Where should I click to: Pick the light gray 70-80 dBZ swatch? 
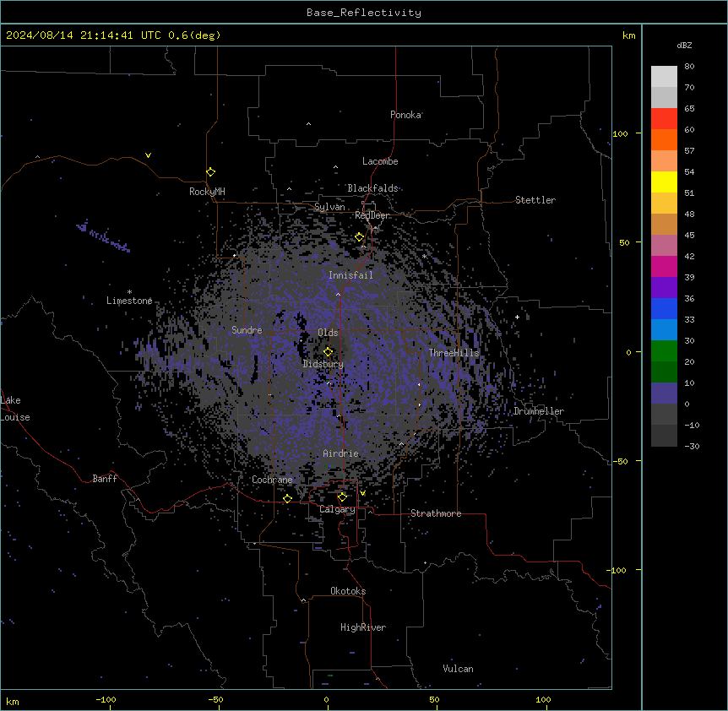(x=664, y=77)
